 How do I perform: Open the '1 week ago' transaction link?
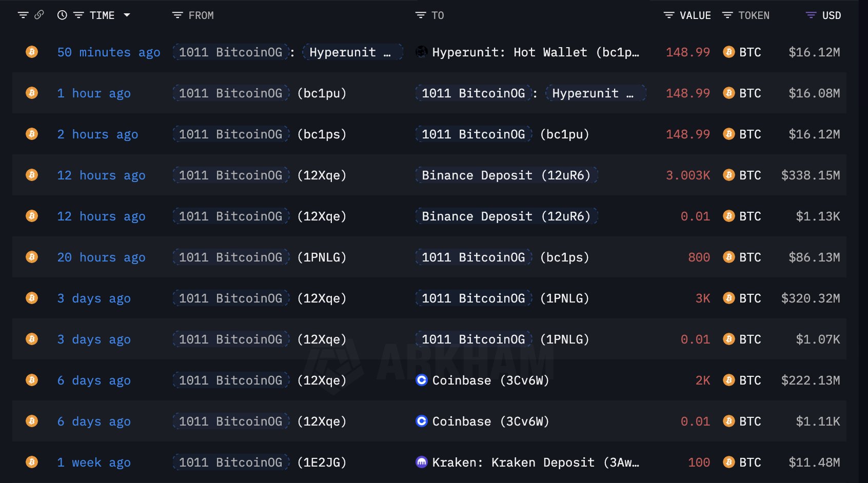point(94,462)
